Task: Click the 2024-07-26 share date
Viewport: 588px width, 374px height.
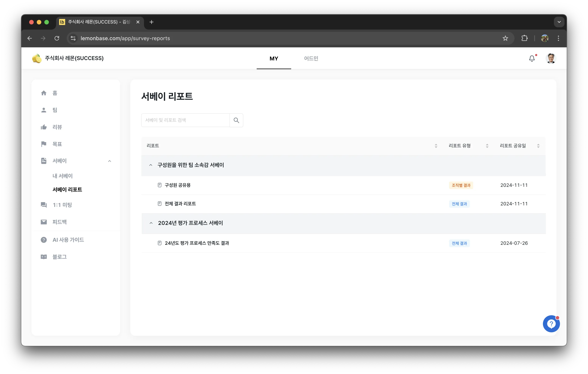Action: [x=514, y=243]
